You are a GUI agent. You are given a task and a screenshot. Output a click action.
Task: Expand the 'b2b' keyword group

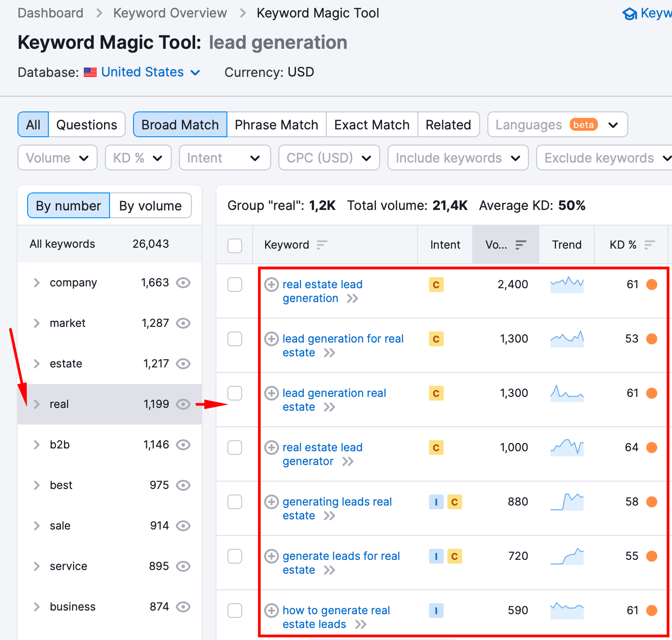point(37,445)
